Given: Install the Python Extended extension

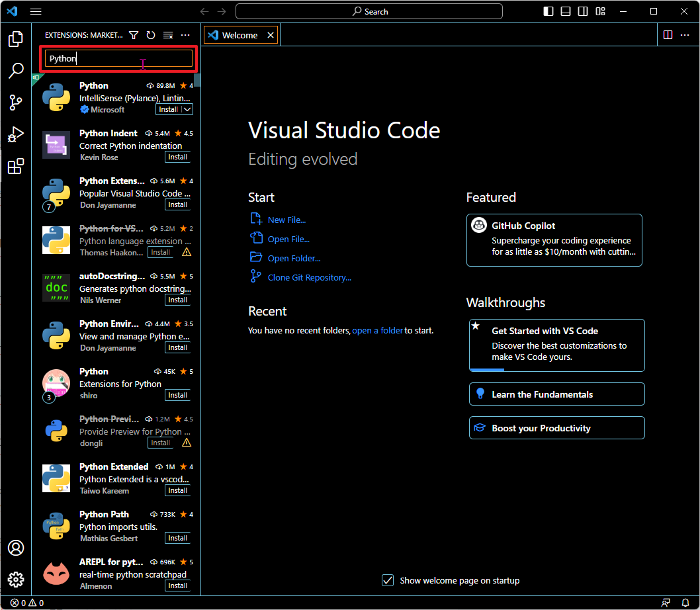Looking at the screenshot, I should 178,490.
